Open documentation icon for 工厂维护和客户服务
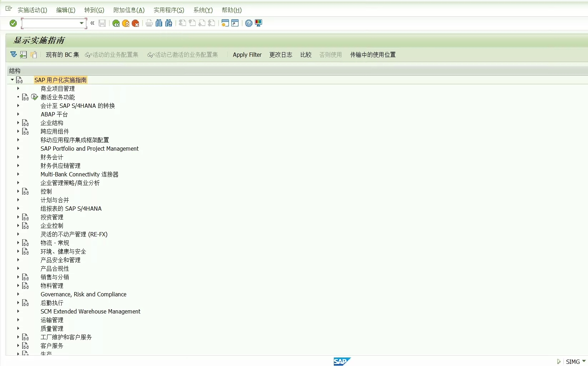This screenshot has height=366, width=588. [x=26, y=337]
